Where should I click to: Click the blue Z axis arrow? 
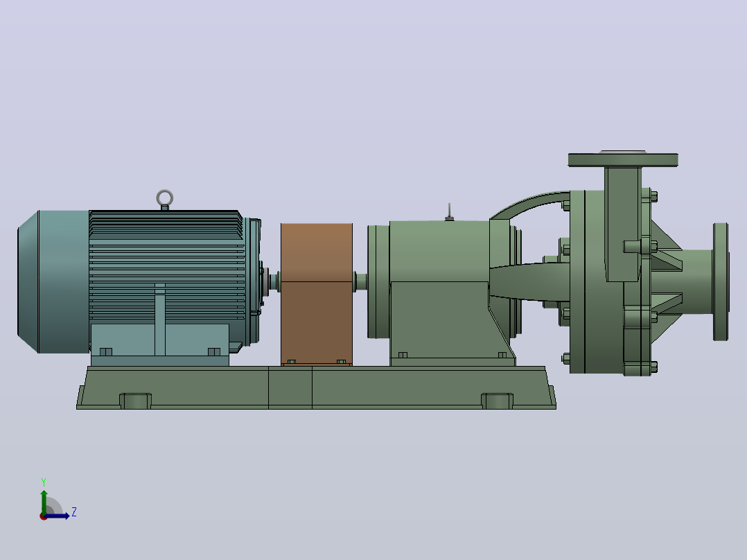(x=57, y=516)
